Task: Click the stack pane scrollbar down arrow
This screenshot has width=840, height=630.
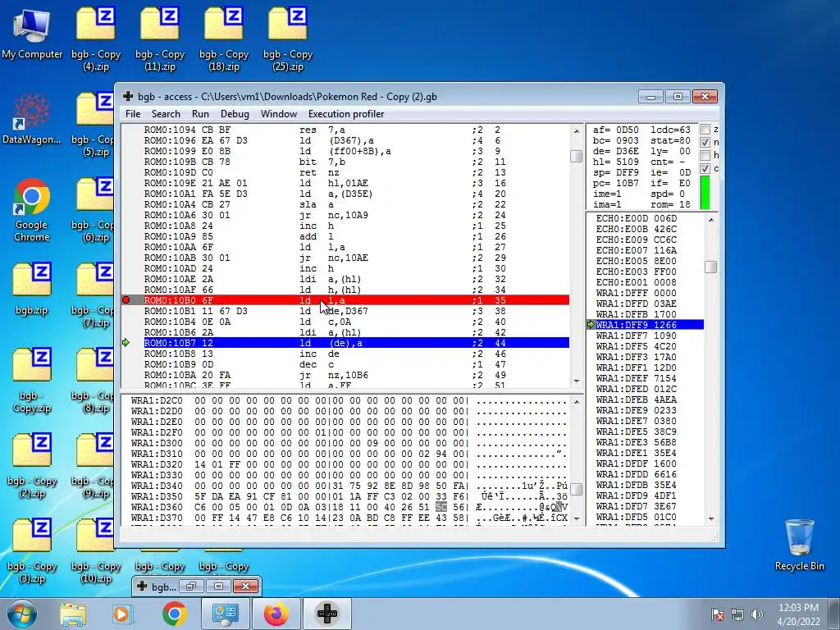Action: [x=711, y=518]
